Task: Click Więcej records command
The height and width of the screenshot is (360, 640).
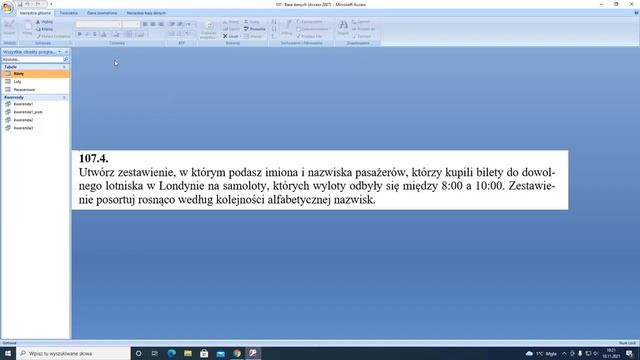Action: click(x=253, y=36)
